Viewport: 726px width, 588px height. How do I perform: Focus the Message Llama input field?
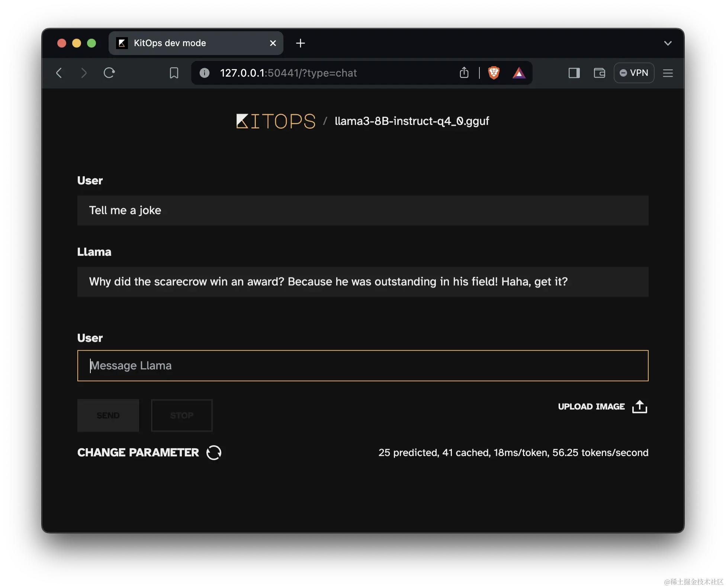point(363,366)
